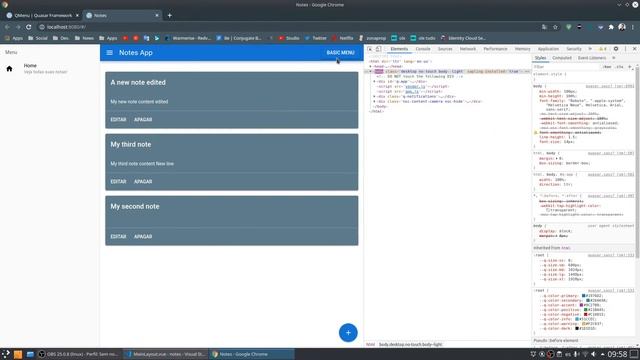
Task: Click the --q-color-accent purple swatch
Action: tap(582, 305)
